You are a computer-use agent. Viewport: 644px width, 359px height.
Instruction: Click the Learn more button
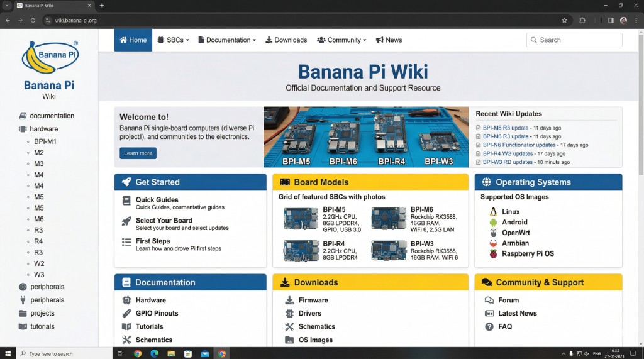(138, 153)
